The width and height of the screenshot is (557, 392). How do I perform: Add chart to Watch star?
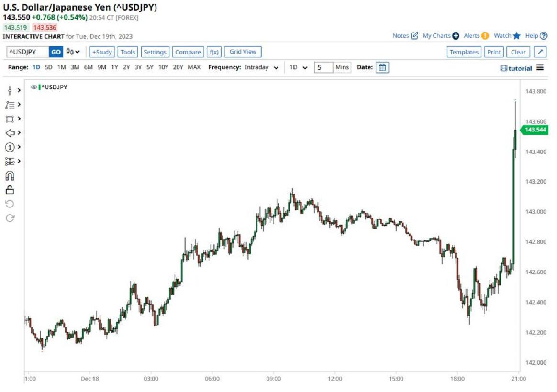pyautogui.click(x=516, y=36)
